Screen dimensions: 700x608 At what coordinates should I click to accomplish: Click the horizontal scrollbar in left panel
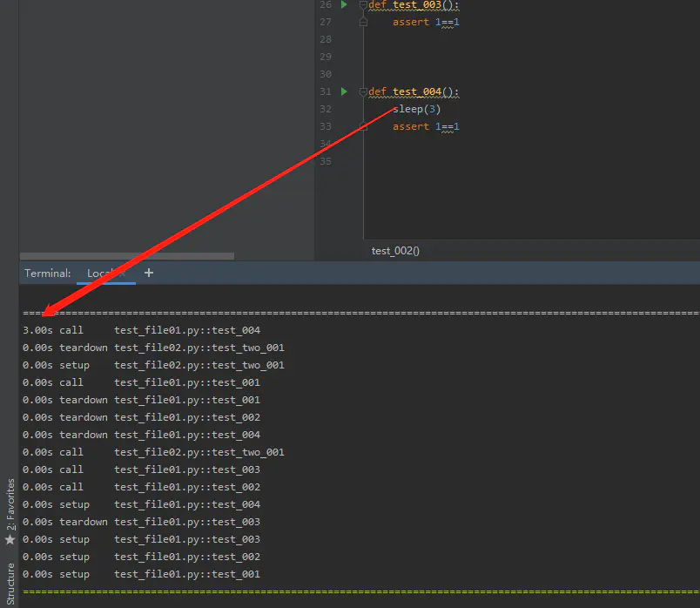click(127, 256)
